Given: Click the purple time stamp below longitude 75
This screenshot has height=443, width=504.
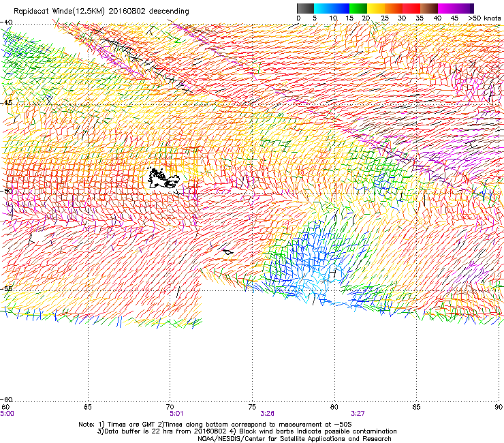Looking at the screenshot, I should tap(267, 414).
